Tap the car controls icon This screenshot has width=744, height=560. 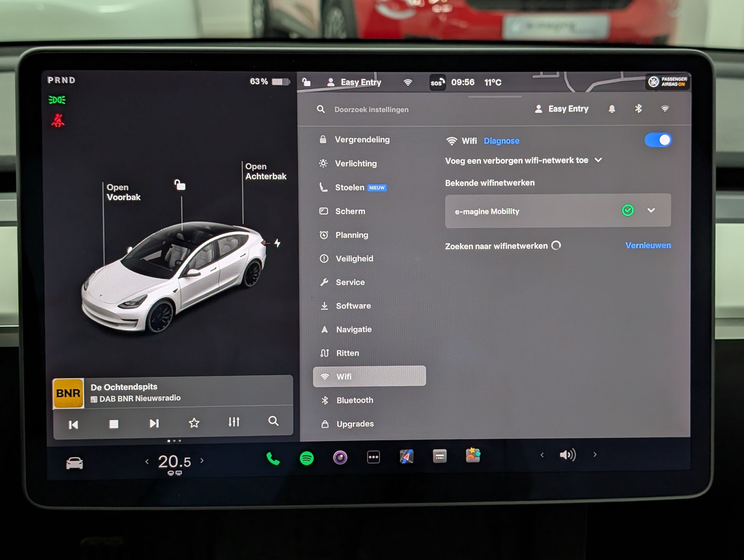(x=74, y=463)
